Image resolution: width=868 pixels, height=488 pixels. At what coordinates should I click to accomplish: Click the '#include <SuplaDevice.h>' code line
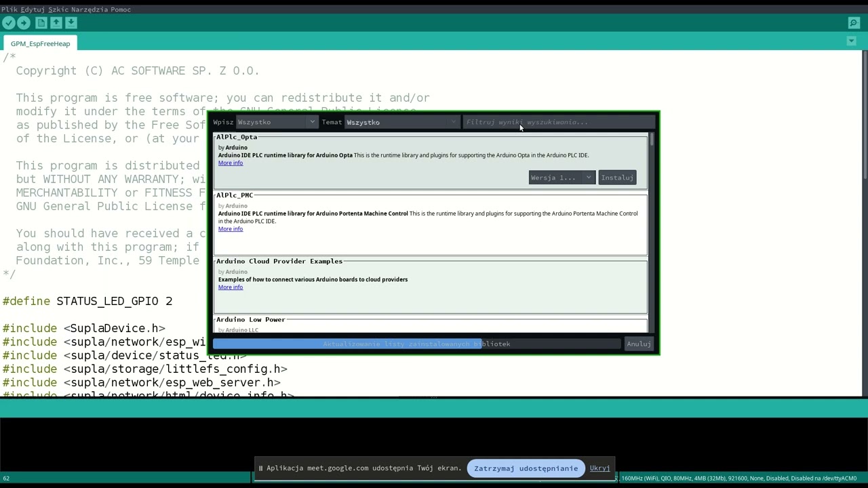84,328
